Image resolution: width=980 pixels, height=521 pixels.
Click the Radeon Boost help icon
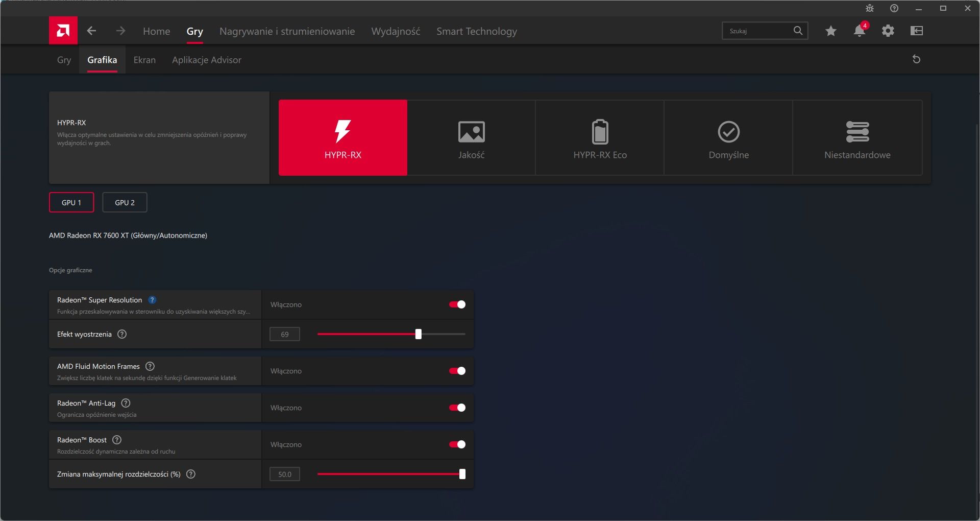tap(117, 440)
